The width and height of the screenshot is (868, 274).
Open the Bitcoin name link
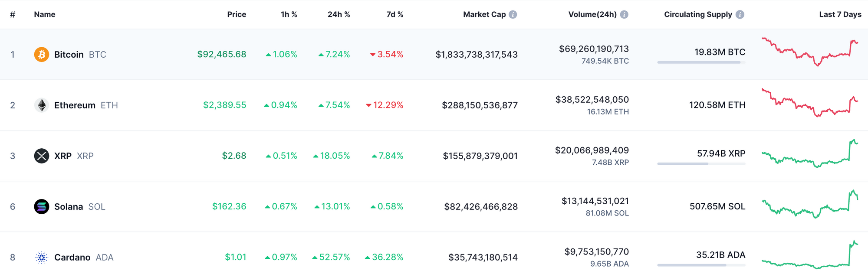[x=69, y=55]
